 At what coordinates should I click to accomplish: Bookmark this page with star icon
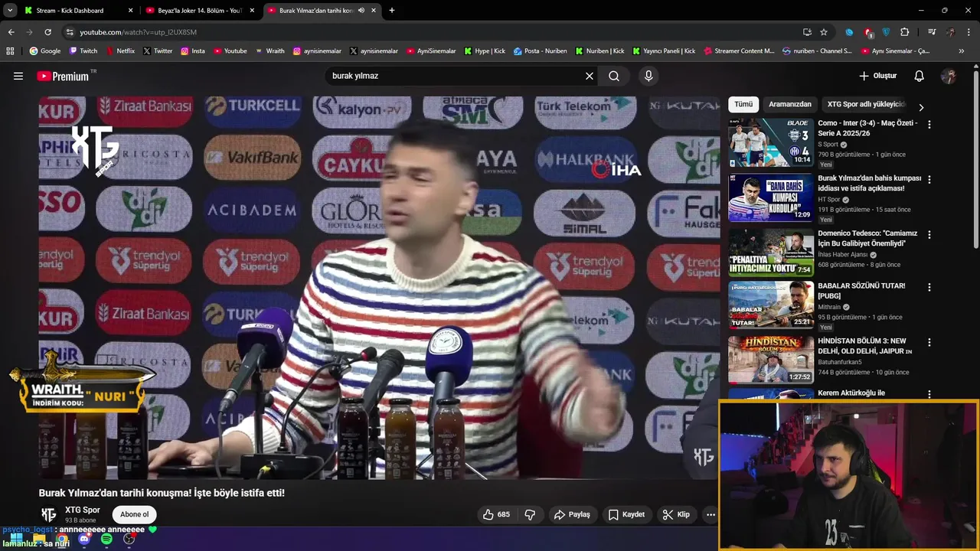tap(824, 32)
